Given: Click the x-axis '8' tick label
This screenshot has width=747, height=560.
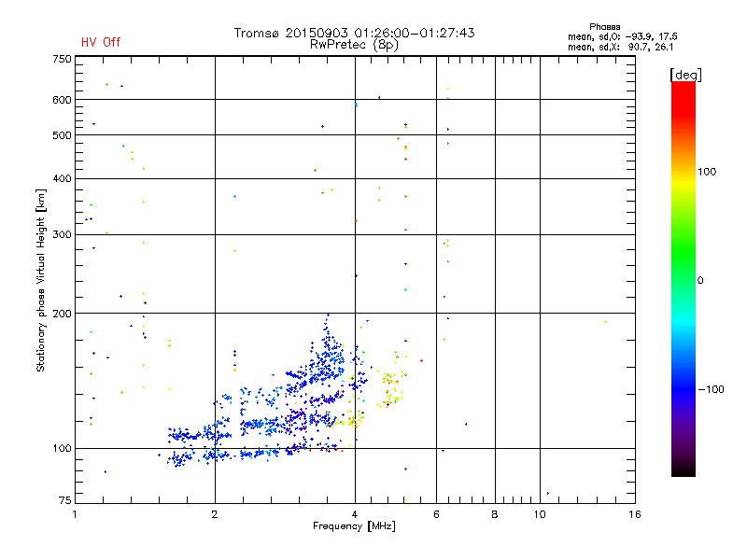Looking at the screenshot, I should click(495, 514).
